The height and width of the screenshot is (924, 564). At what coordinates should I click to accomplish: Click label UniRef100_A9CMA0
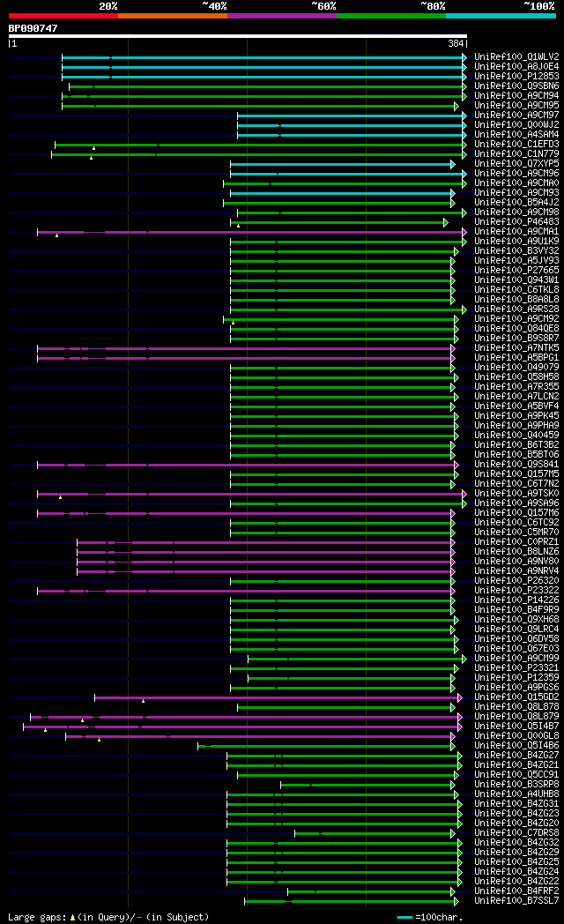point(516,183)
